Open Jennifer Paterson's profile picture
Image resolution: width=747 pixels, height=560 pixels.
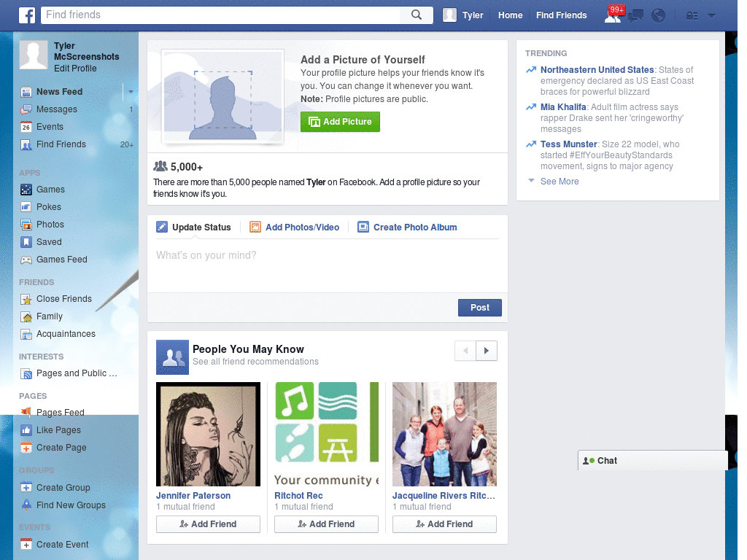pos(208,435)
